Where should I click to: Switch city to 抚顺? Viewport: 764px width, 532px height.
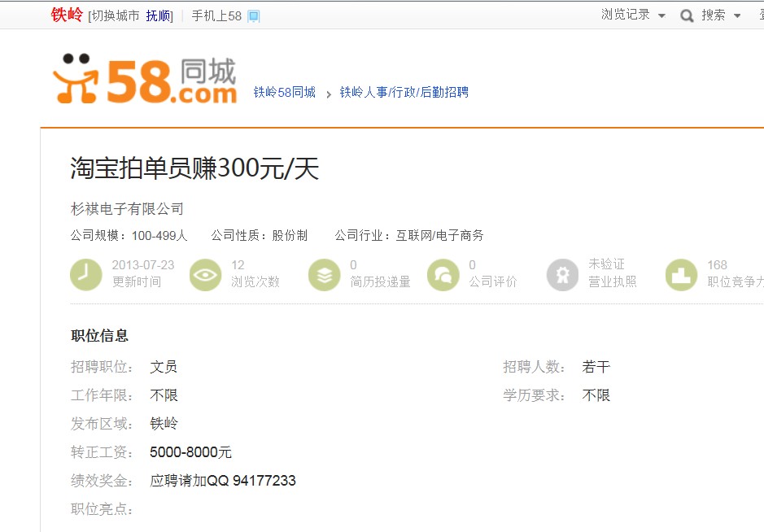[x=158, y=16]
